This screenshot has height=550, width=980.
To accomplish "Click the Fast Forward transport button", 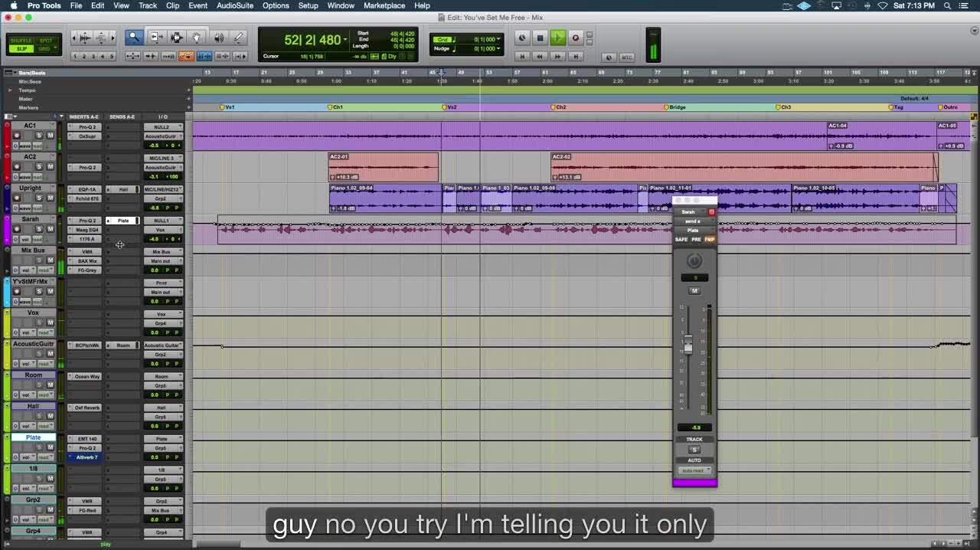I will (x=557, y=56).
